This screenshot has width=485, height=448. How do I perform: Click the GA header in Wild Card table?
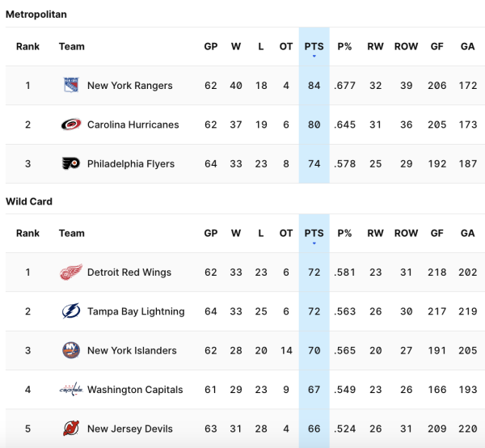pos(467,234)
